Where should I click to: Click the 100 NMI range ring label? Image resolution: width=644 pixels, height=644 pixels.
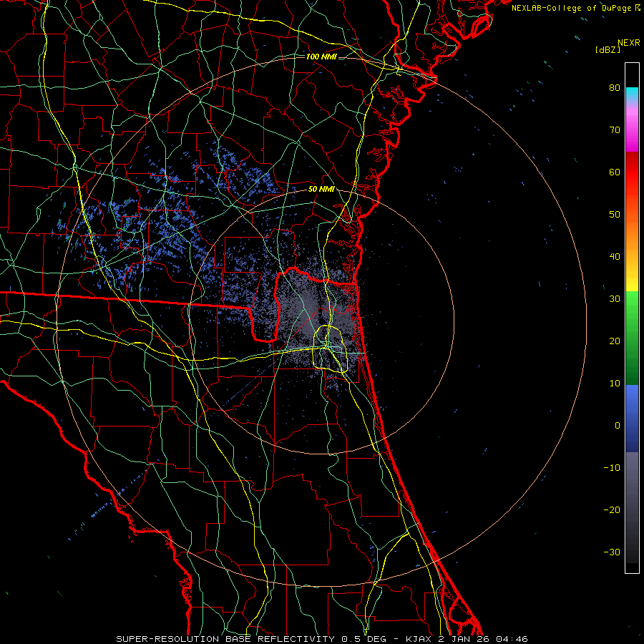tap(321, 57)
